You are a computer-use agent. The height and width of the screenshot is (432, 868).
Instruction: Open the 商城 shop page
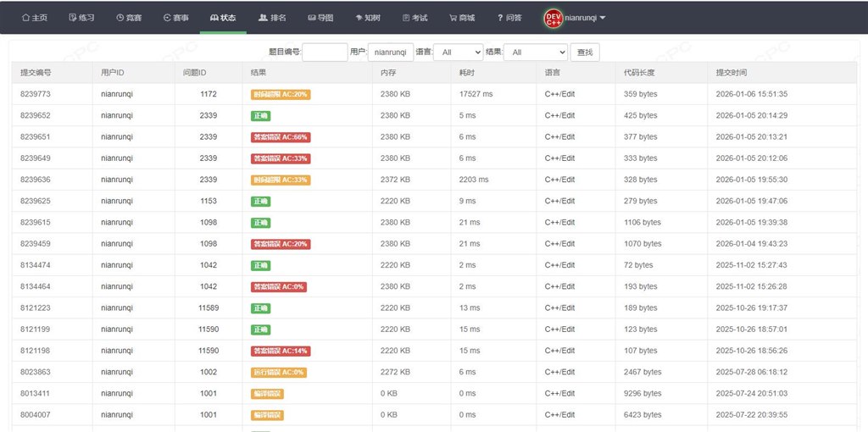pos(462,17)
